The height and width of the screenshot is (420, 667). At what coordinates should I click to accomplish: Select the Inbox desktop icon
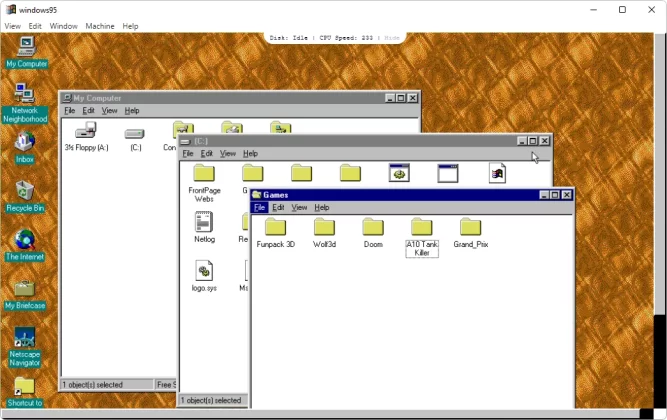click(25, 148)
